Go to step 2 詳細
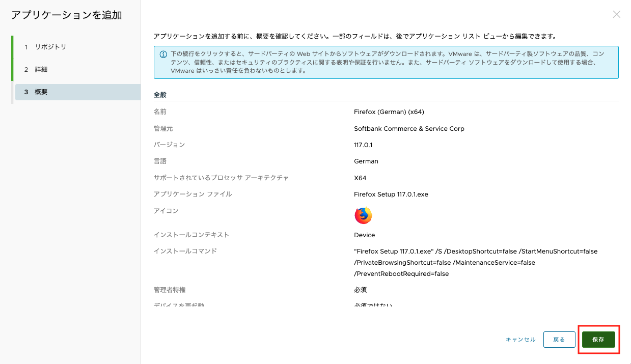This screenshot has width=631, height=364. [x=36, y=69]
